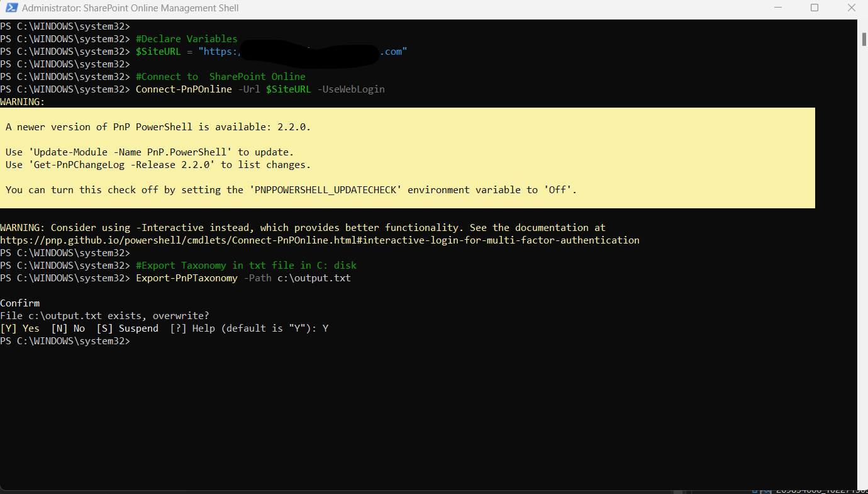The image size is (868, 494).
Task: Click the vertical scrollbar thumb
Action: click(x=864, y=38)
